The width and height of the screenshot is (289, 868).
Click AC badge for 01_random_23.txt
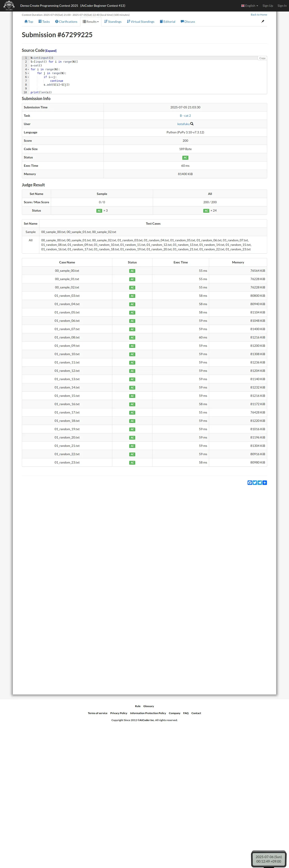[x=132, y=463]
